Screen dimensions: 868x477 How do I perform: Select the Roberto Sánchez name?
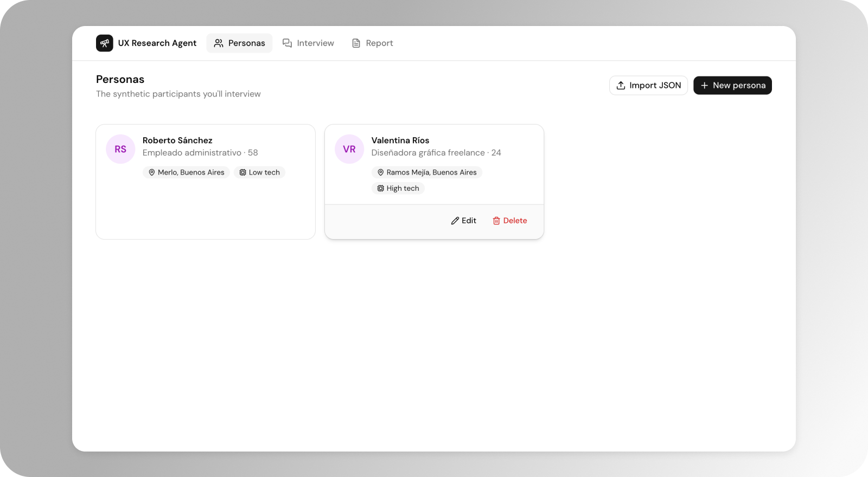click(177, 140)
